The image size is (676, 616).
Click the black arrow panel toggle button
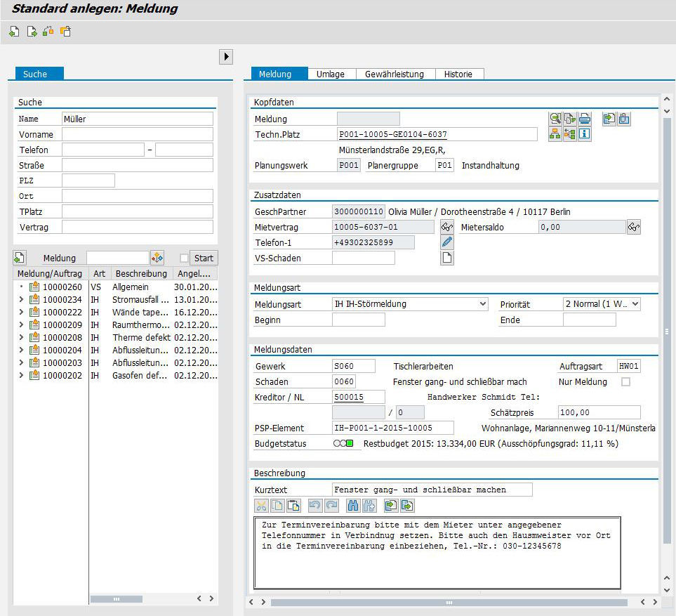pos(225,57)
